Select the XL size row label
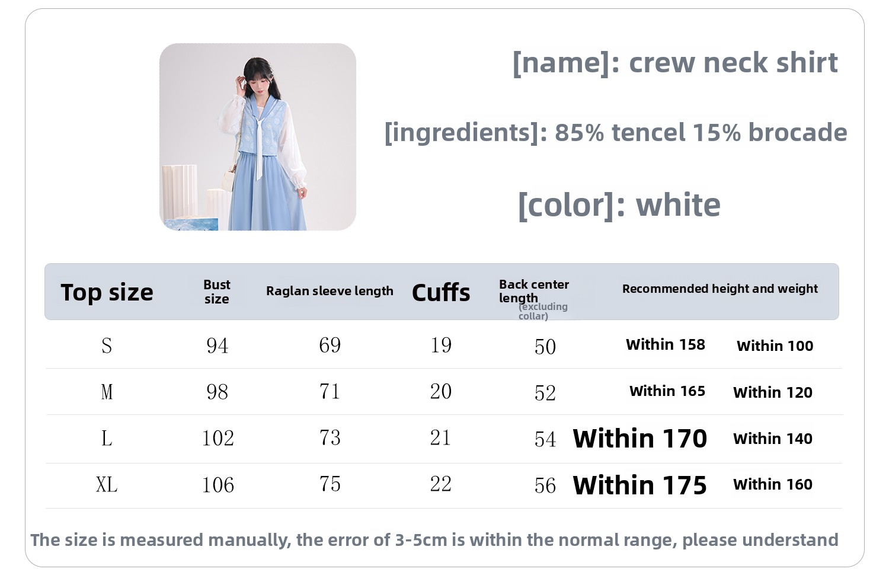 click(107, 484)
